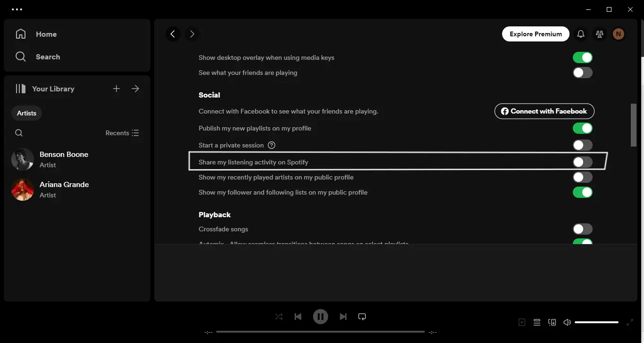644x343 pixels.
Task: Go forward with the right chevron
Action: pyautogui.click(x=192, y=34)
